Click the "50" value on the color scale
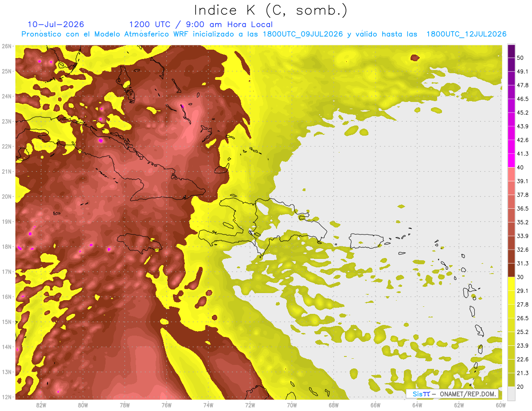 coord(520,58)
